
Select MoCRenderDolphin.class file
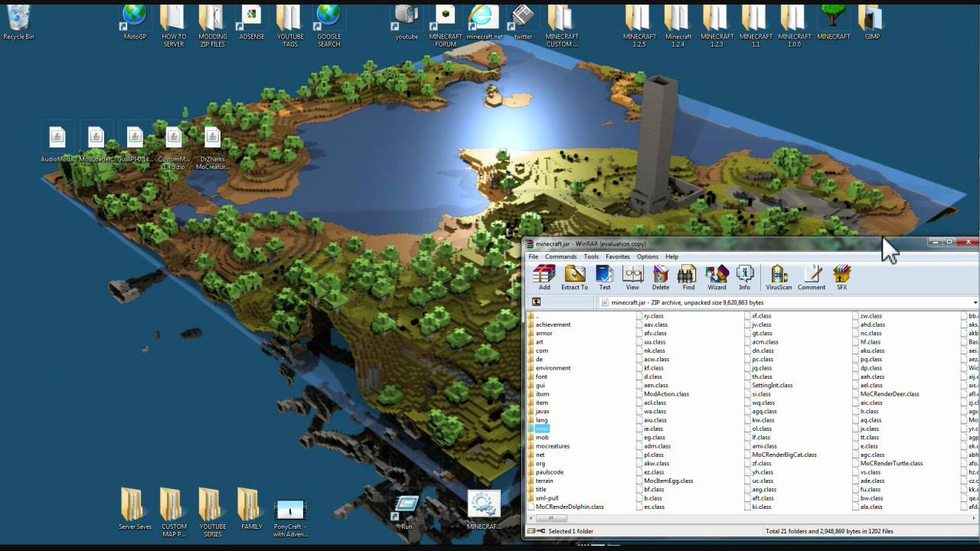pyautogui.click(x=565, y=507)
